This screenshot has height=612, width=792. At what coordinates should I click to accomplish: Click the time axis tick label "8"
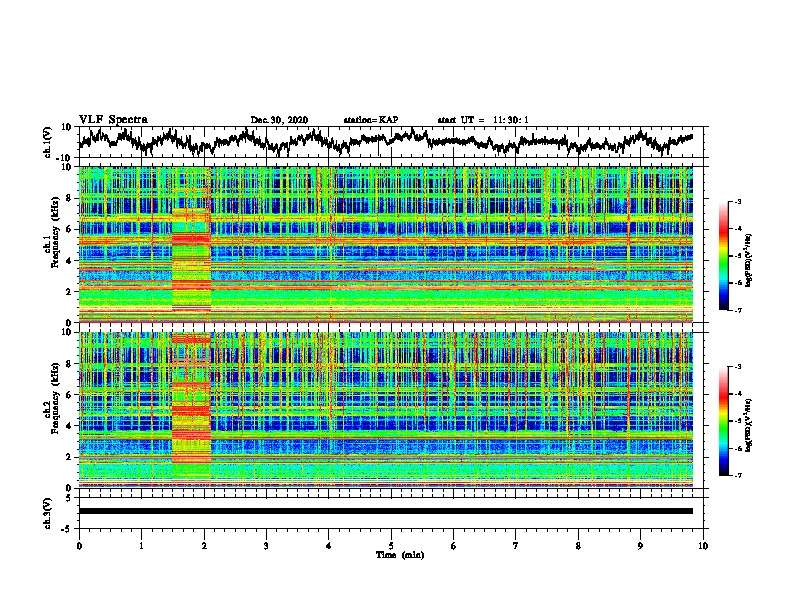coord(578,546)
